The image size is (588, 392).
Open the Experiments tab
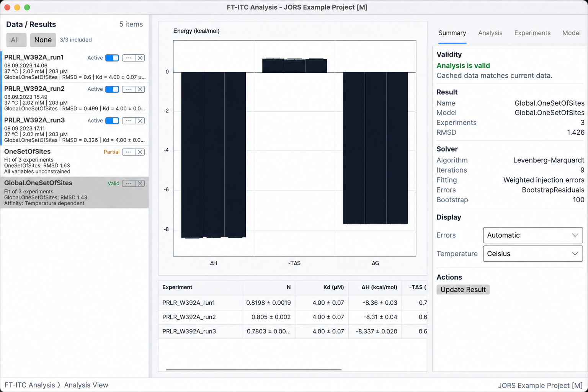click(532, 33)
